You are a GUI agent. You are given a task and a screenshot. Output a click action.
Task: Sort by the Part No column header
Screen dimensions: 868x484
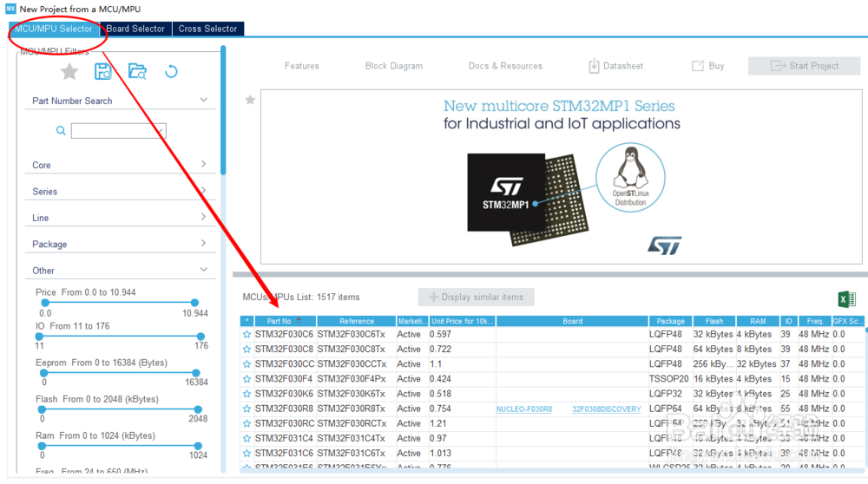pos(286,321)
